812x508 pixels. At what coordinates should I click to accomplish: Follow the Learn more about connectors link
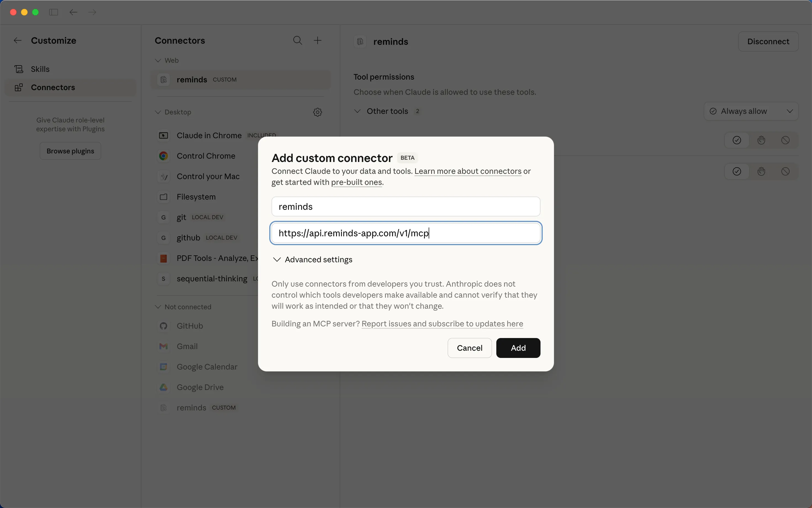468,171
